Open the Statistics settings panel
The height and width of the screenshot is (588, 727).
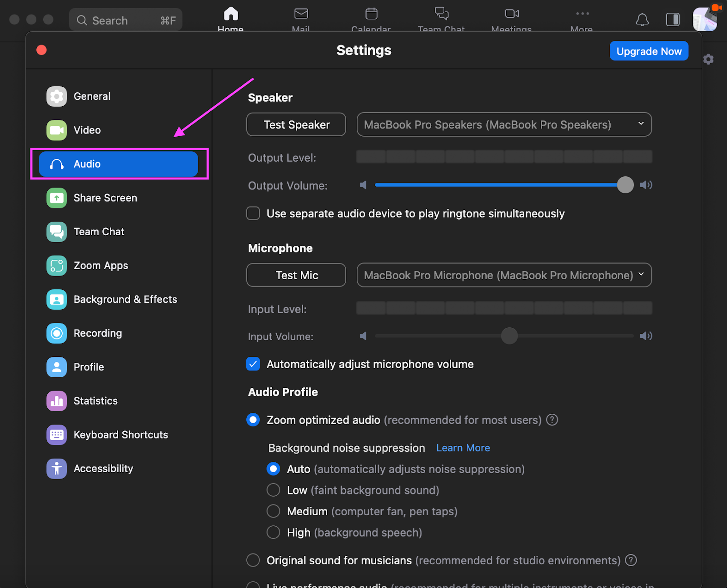pyautogui.click(x=95, y=401)
